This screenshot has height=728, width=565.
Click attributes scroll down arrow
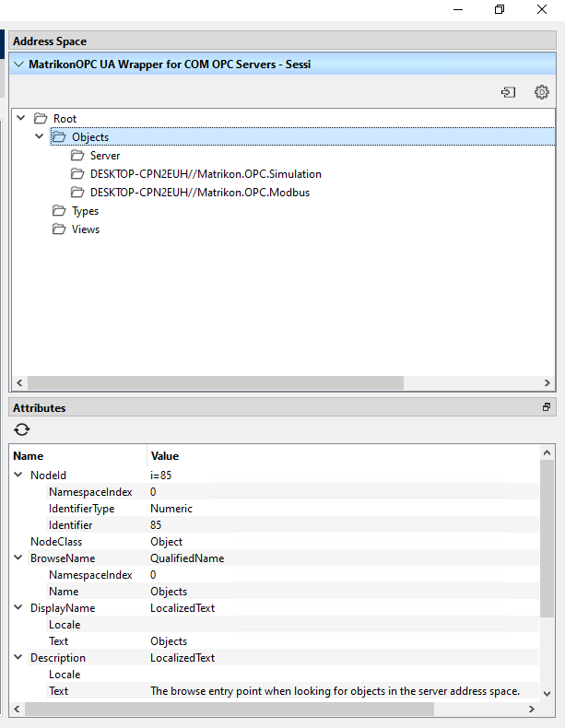click(547, 694)
